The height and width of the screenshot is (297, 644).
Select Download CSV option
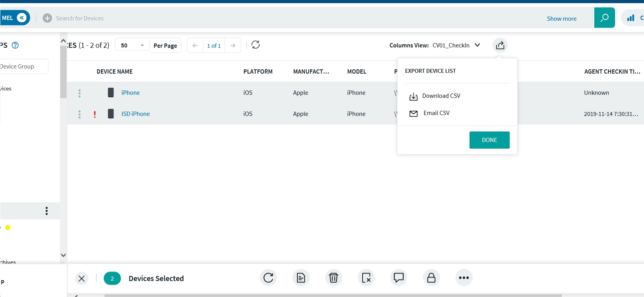click(441, 96)
